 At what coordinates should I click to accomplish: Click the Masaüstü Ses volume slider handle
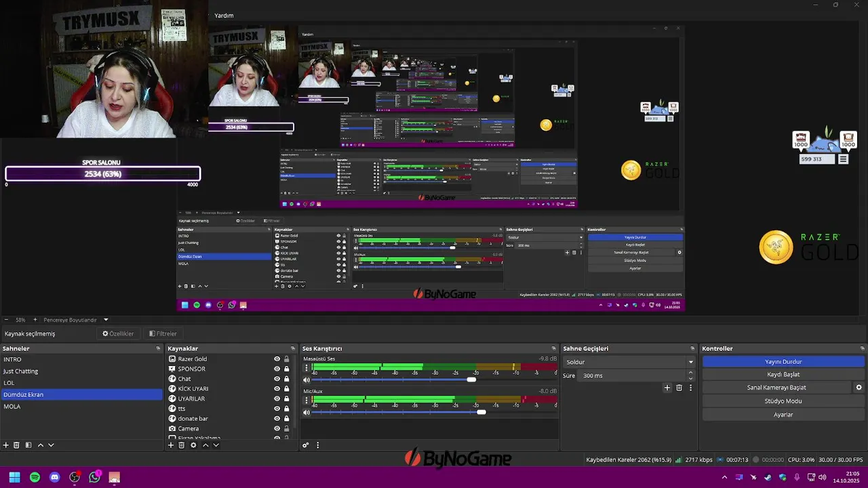click(x=471, y=380)
